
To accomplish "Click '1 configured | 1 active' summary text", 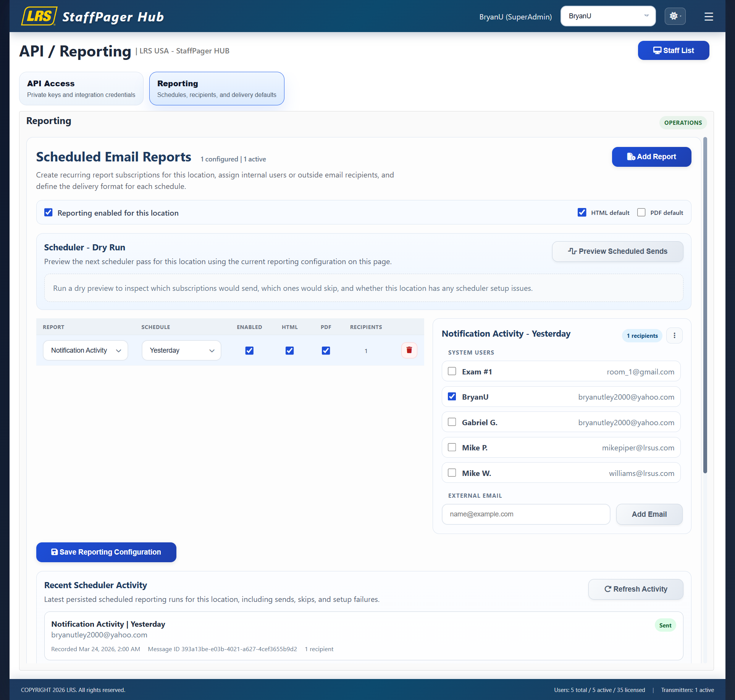I will (x=233, y=159).
